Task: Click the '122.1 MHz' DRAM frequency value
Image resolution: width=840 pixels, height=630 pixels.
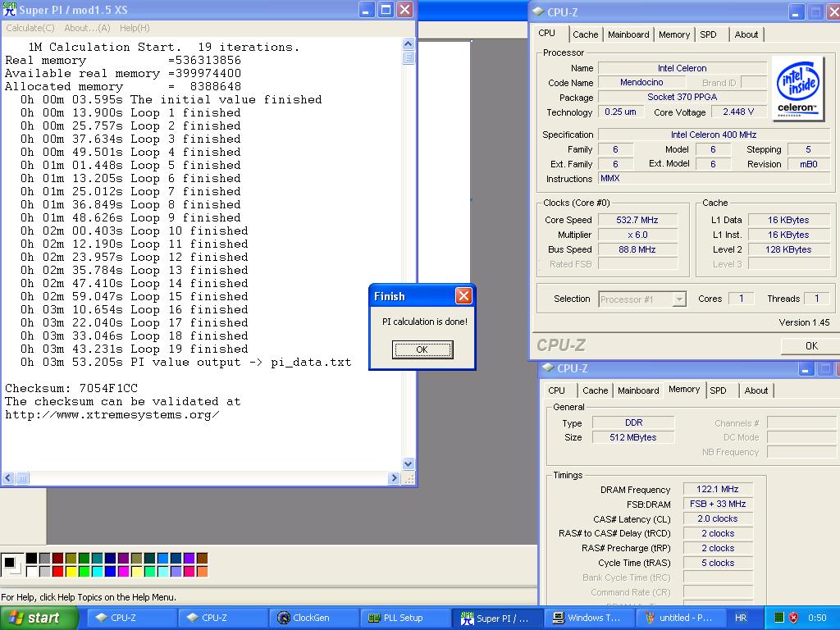Action: pos(717,489)
